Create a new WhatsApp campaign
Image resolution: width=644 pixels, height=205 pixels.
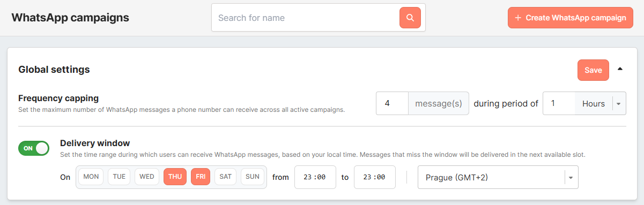571,18
